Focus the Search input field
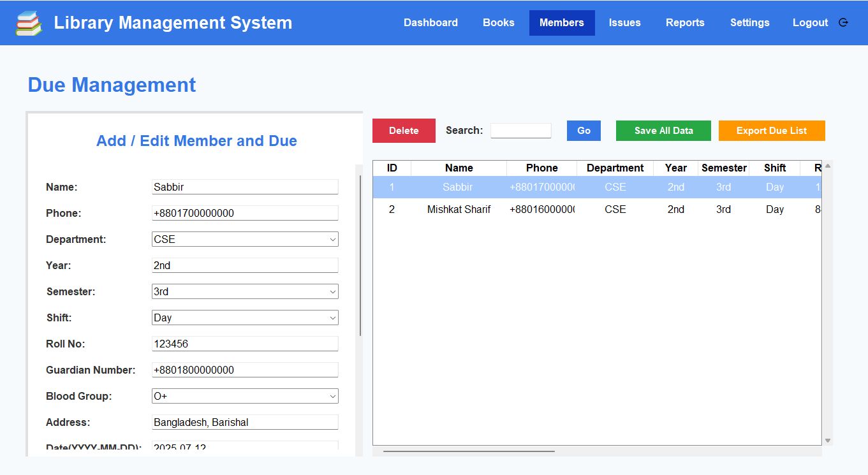 [x=520, y=131]
